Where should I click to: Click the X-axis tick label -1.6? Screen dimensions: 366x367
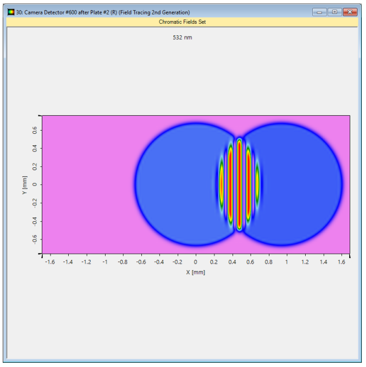coord(50,262)
